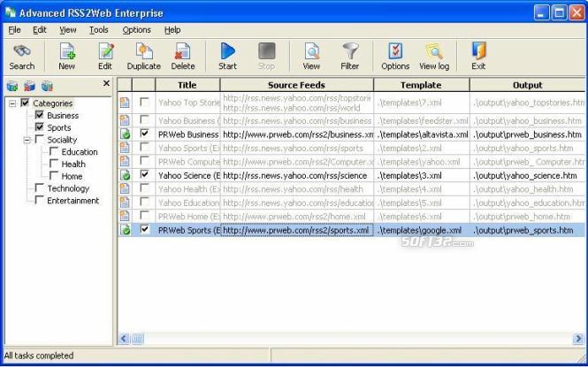Click the Start play icon

point(227,51)
